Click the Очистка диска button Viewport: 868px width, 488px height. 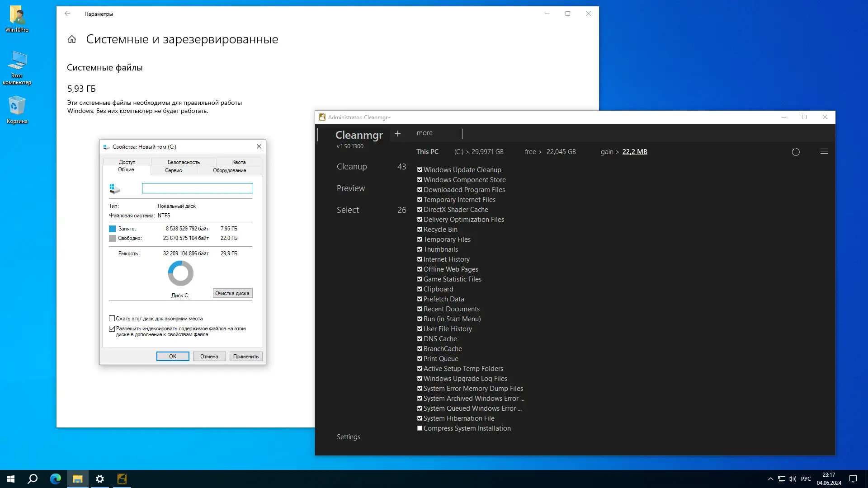click(x=232, y=293)
